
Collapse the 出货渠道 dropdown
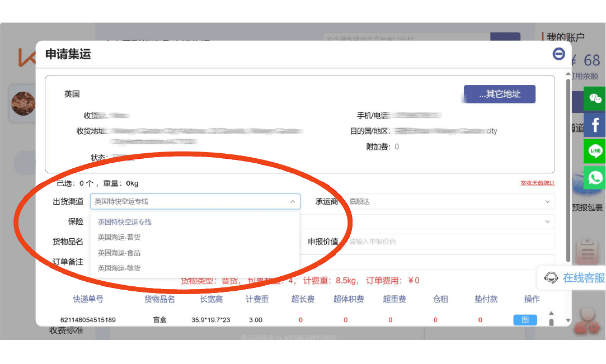[x=292, y=202]
